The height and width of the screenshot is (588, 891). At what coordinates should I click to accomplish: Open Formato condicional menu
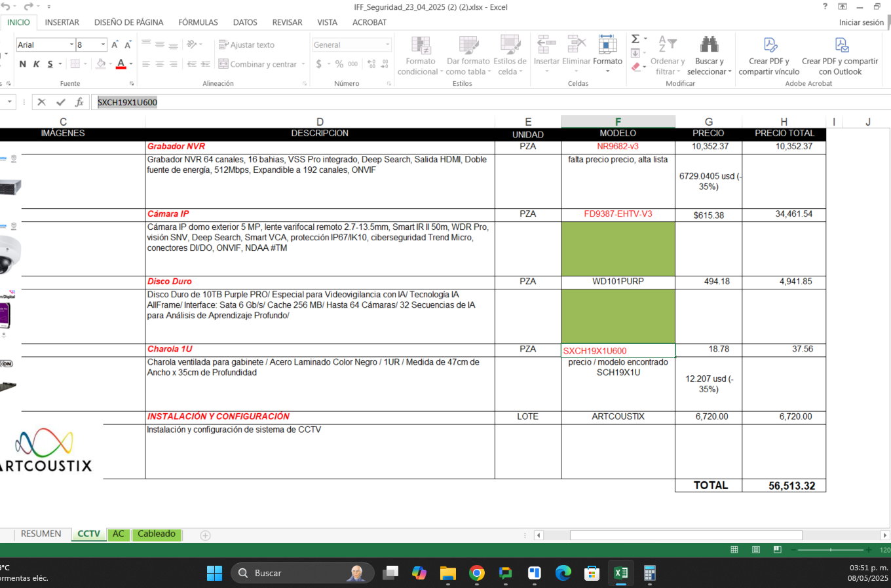[421, 56]
